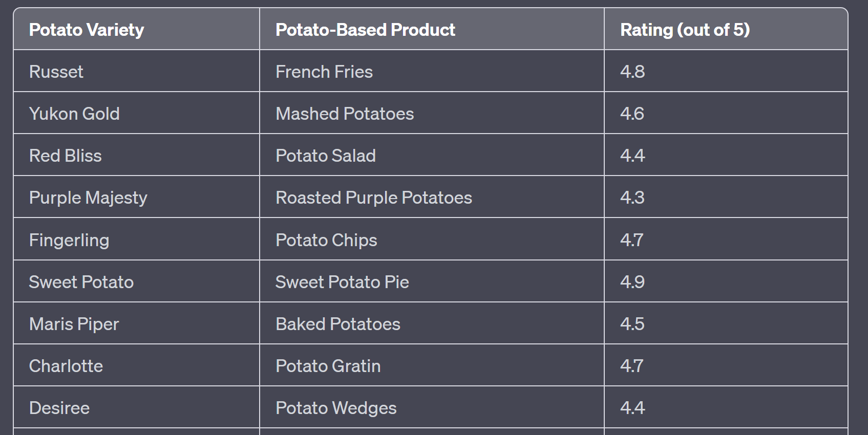Select the Fingerling cell
The height and width of the screenshot is (435, 868).
[69, 240]
